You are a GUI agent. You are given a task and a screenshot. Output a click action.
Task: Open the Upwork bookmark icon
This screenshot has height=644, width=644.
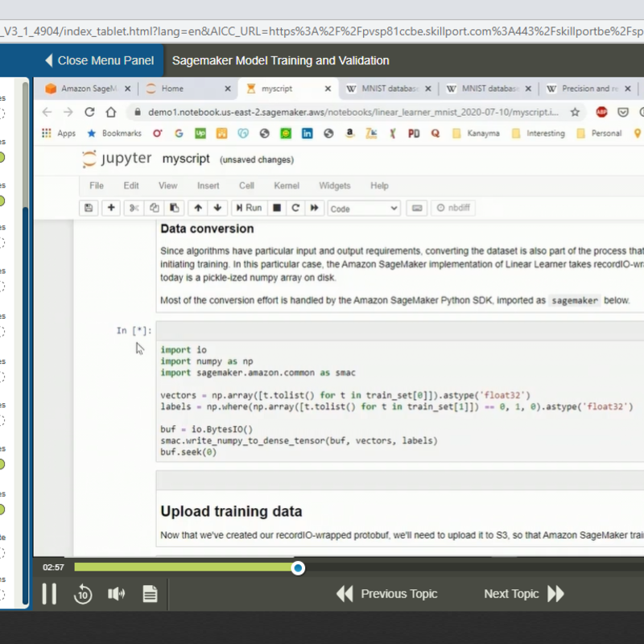tap(200, 133)
